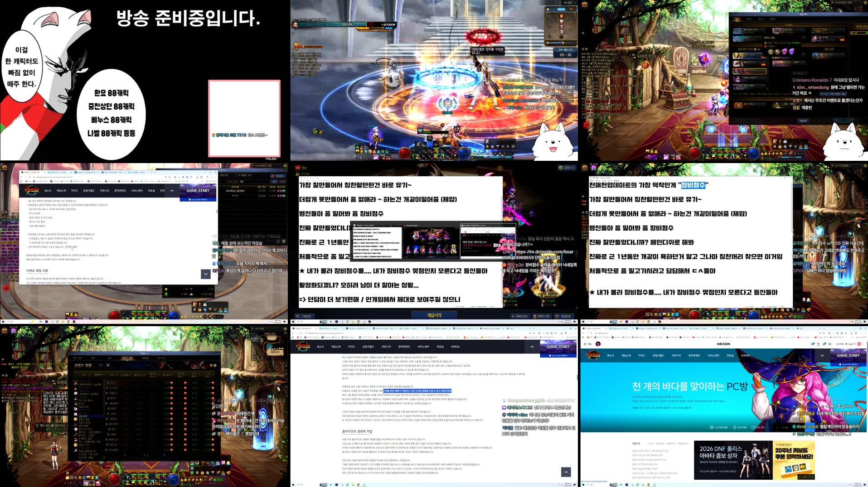
Task: Open 커뮤니티 in the PC방 banner page navigation
Action: pyautogui.click(x=676, y=356)
